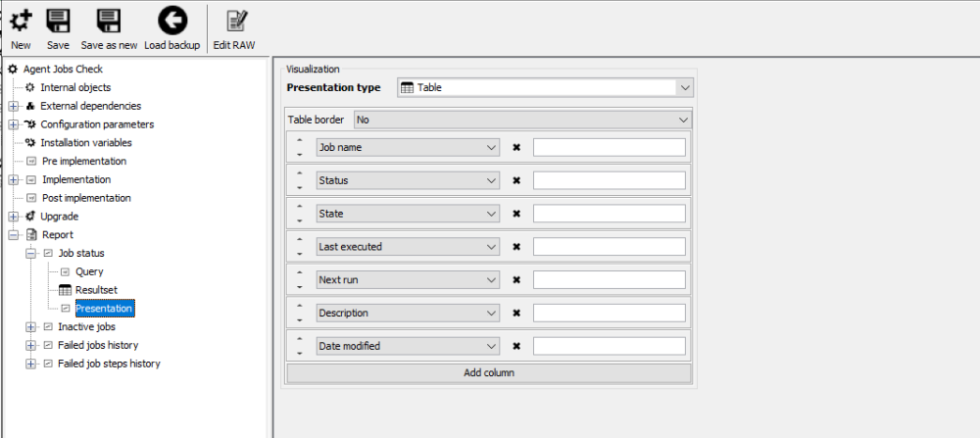Remove the Job name column with its X icon
Viewport: 980px width, 438px height.
click(516, 148)
